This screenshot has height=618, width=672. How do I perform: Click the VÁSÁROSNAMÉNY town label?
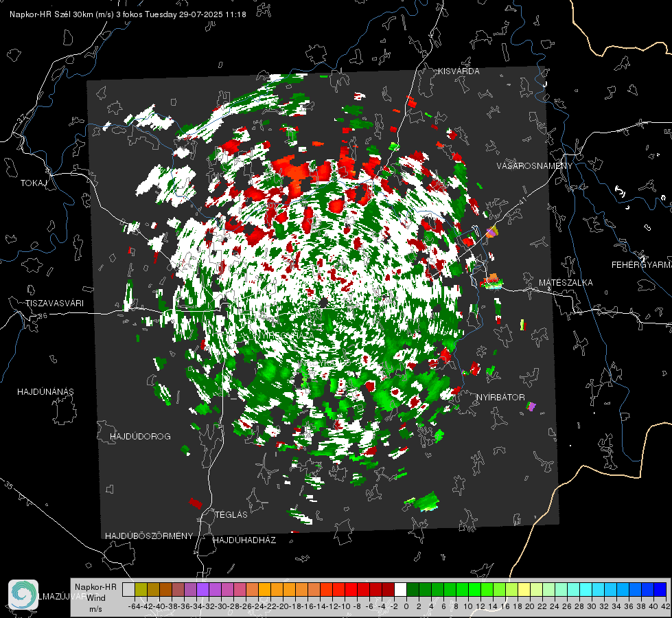[535, 166]
